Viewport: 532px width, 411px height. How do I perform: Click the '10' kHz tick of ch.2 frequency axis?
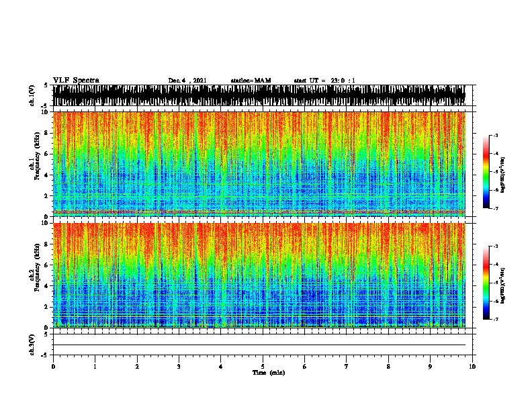point(46,223)
